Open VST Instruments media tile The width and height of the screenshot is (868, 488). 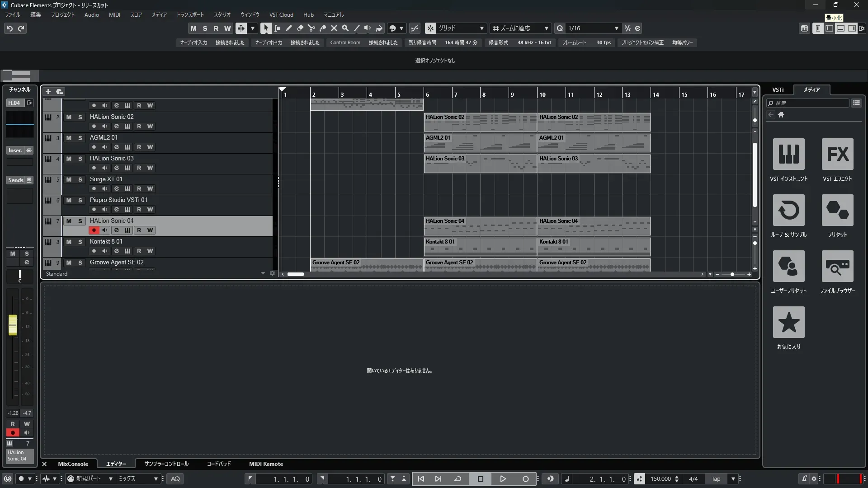click(788, 154)
